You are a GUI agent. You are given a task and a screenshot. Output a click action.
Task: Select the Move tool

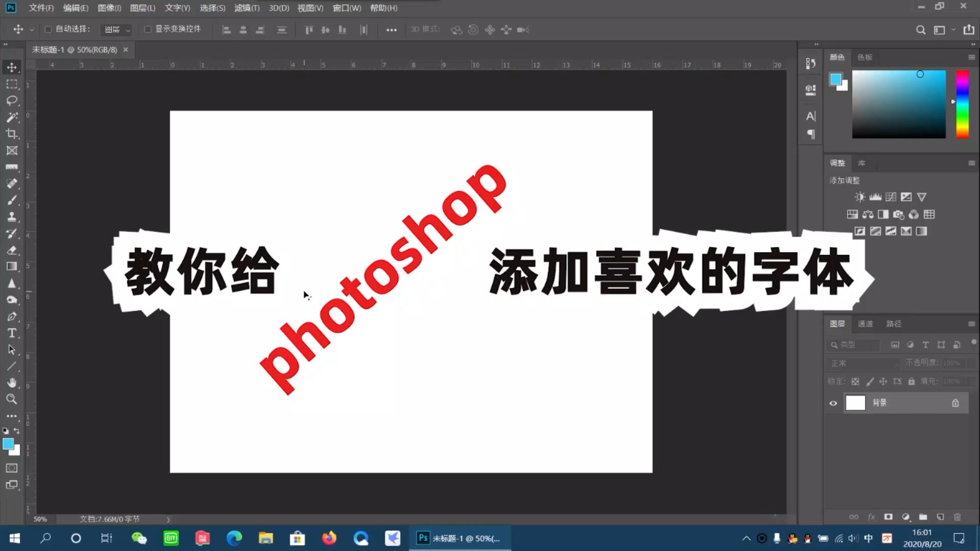[x=11, y=66]
